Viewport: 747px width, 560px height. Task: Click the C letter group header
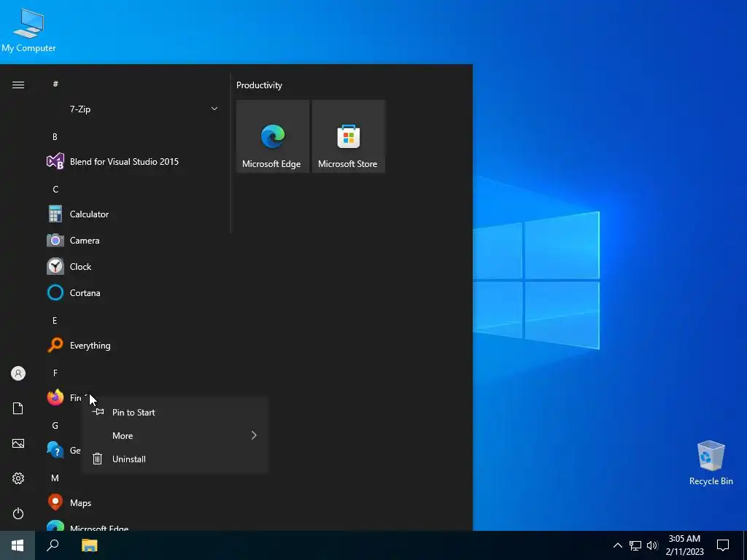(x=55, y=189)
